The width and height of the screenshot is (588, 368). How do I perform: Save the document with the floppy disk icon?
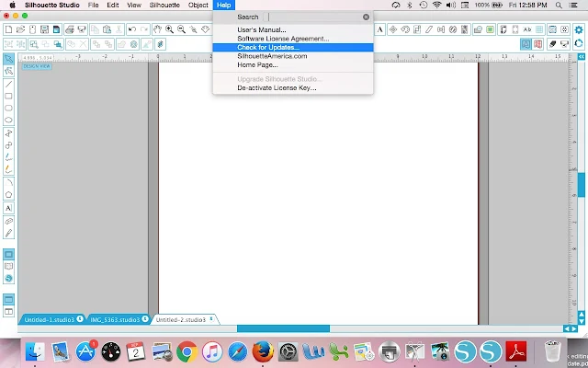point(44,29)
